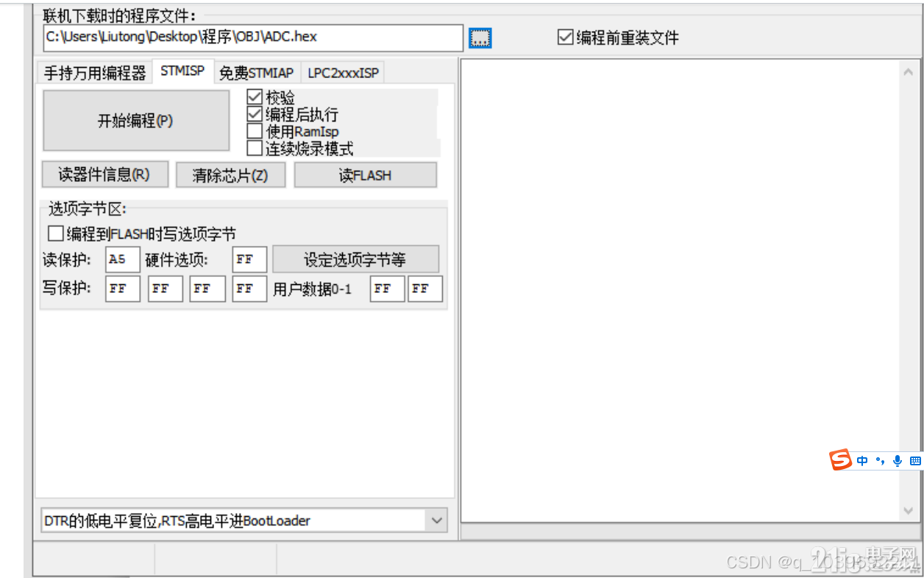
Task: Click the first 写保护 FF field
Action: [x=123, y=289]
